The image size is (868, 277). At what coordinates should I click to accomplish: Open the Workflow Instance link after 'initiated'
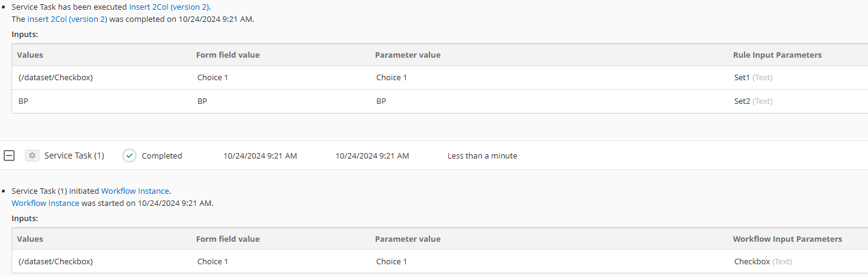coord(135,191)
